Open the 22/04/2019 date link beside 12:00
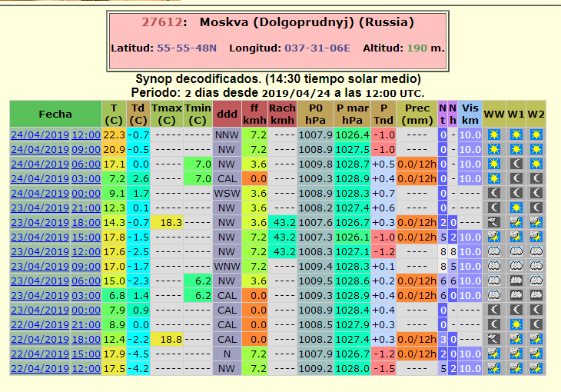 (x=40, y=368)
